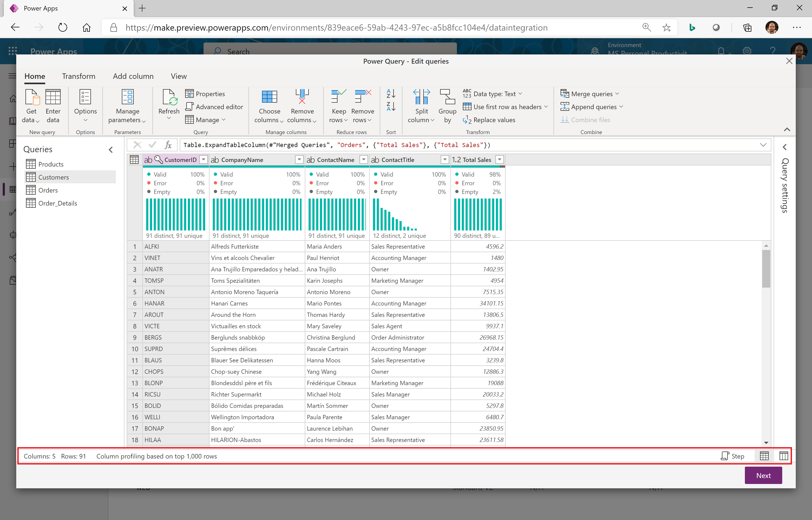Open the Add column tab
The height and width of the screenshot is (520, 812).
point(133,76)
